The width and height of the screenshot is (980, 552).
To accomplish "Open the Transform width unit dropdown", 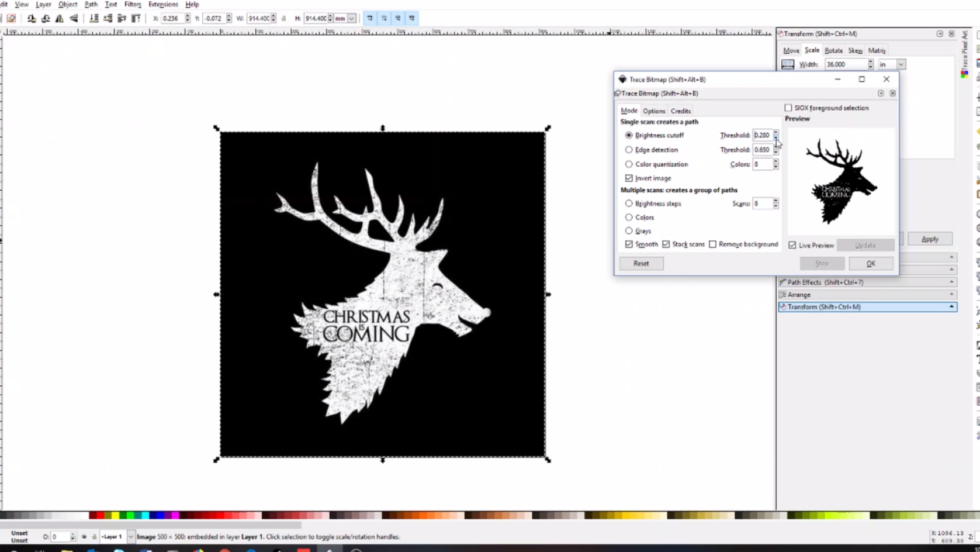I will (901, 64).
